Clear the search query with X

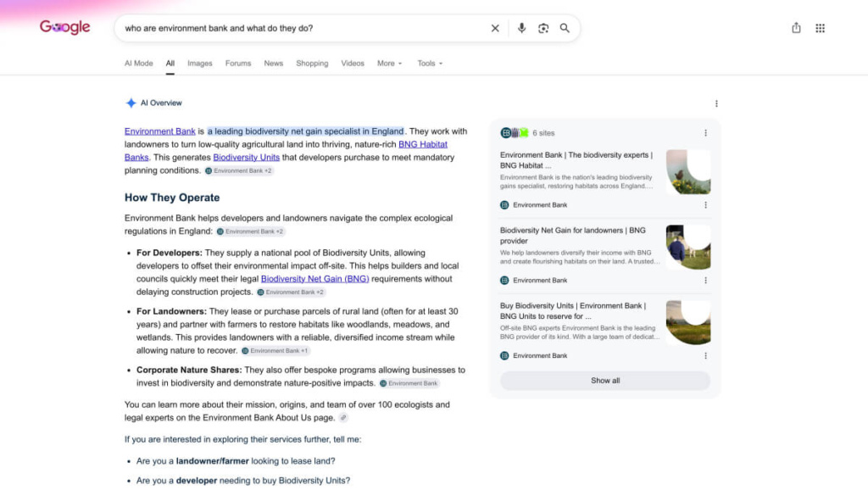(x=495, y=28)
